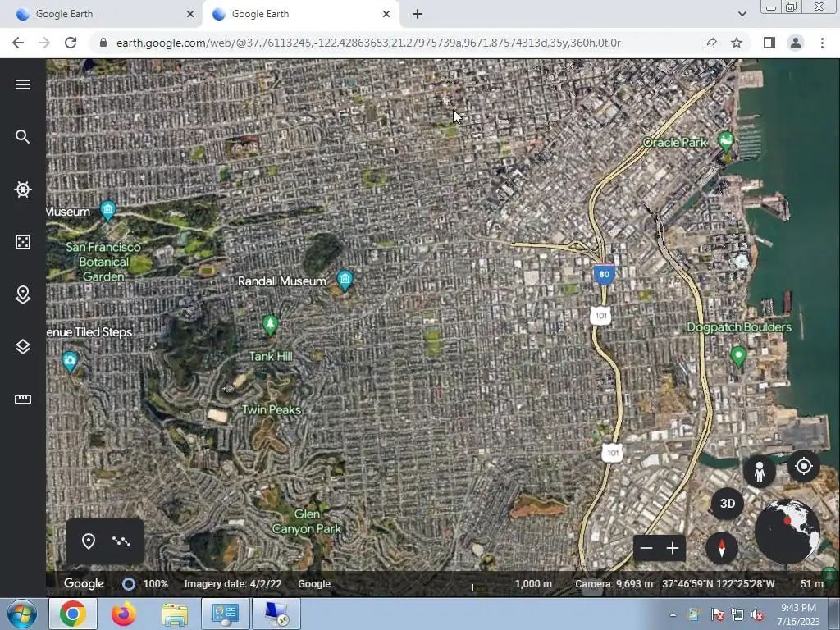Click the 100% loading indicator
840x630 pixels.
pyautogui.click(x=144, y=584)
